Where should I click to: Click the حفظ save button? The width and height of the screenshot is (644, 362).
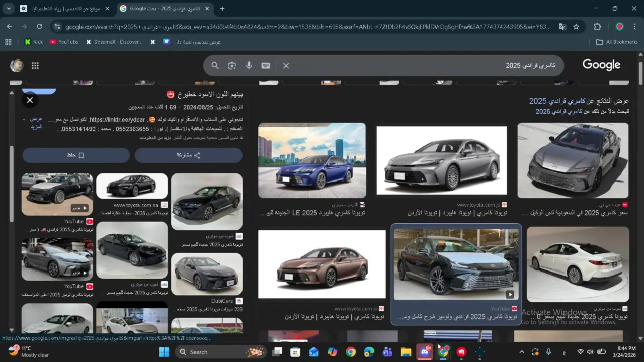coord(76,155)
